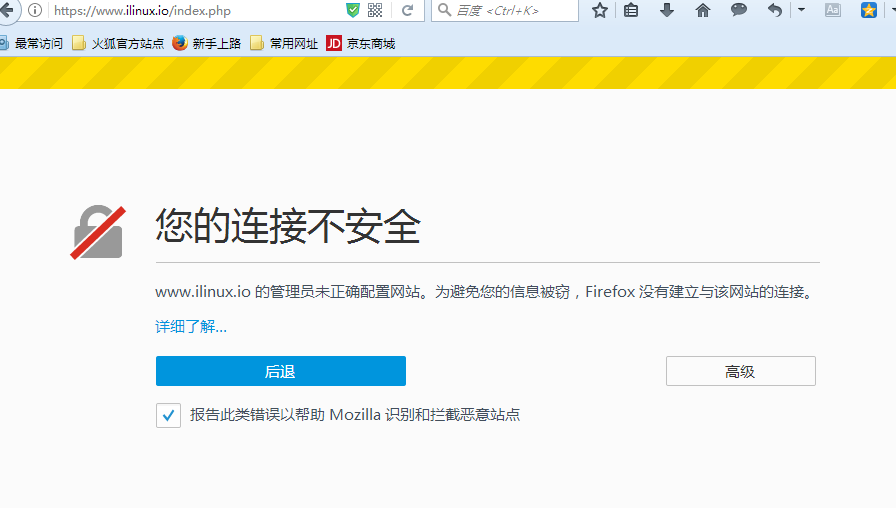Click the 报告此类错误以帮助 Mozilla label text

point(355,414)
